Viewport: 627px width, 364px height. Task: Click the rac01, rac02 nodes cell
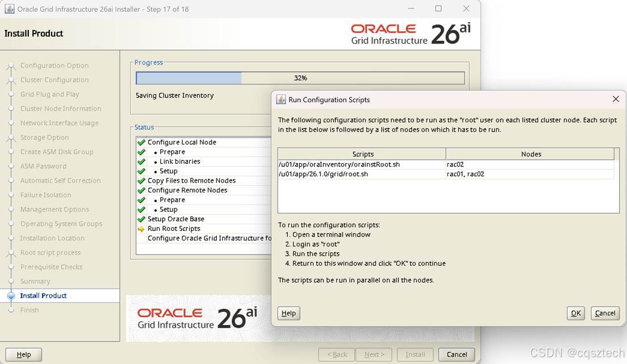tap(530, 174)
